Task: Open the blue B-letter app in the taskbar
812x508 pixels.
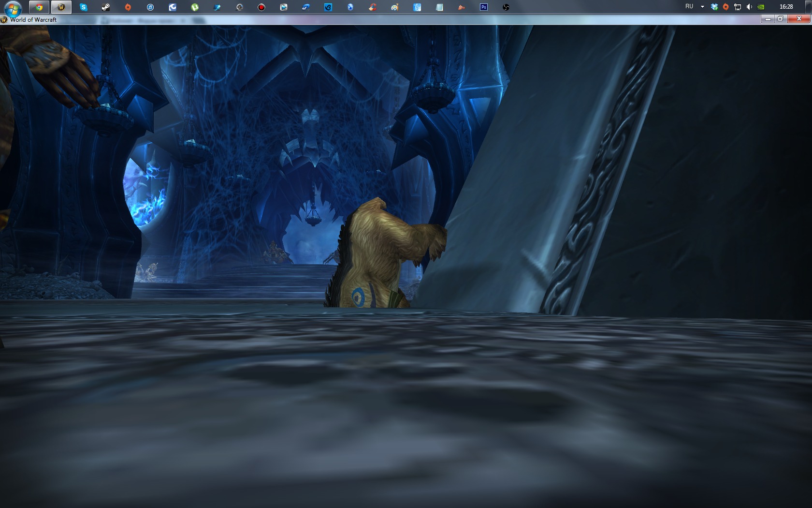Action: (328, 7)
